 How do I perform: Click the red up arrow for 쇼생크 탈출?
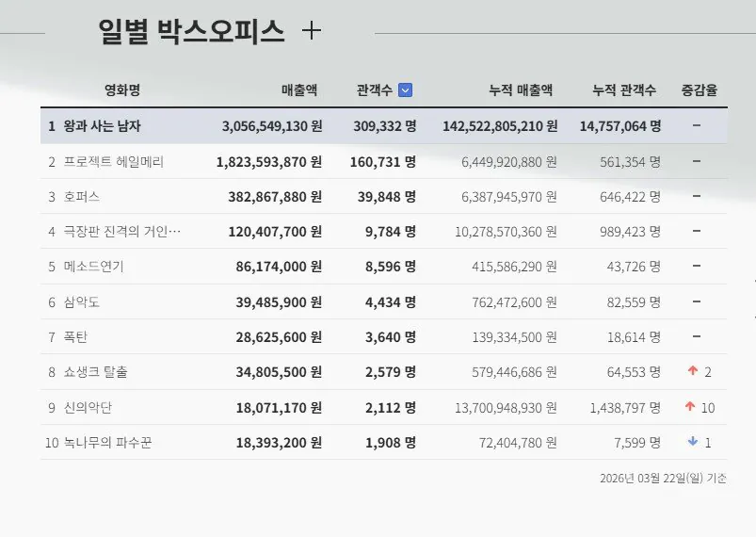693,372
